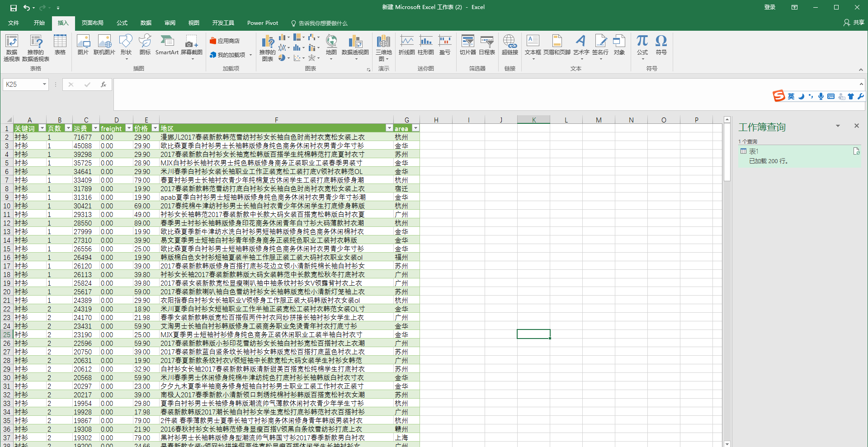Click the Name Box showing K25
The height and width of the screenshot is (447, 868).
[23, 85]
